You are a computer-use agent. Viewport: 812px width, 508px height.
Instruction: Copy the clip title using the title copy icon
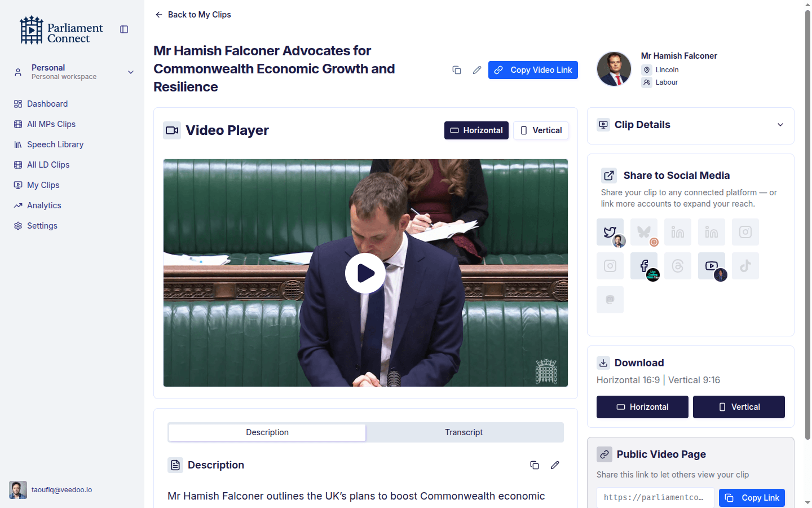click(x=457, y=70)
